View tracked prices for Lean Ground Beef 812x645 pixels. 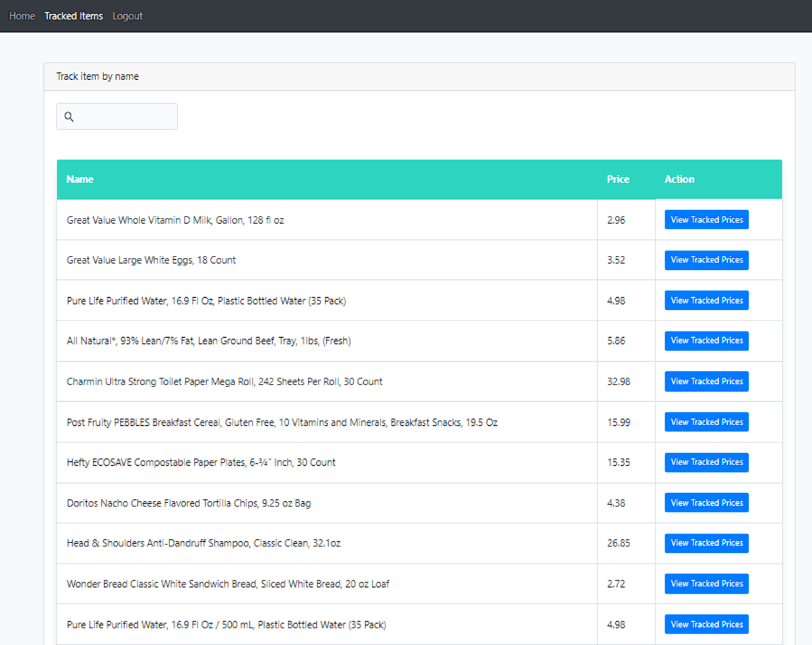[x=706, y=340]
